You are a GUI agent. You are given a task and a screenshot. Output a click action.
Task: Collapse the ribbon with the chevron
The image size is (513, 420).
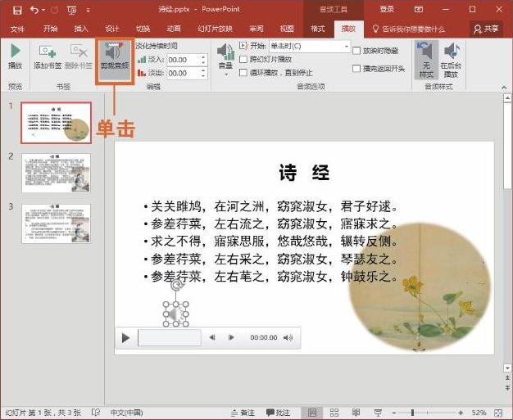click(x=504, y=88)
